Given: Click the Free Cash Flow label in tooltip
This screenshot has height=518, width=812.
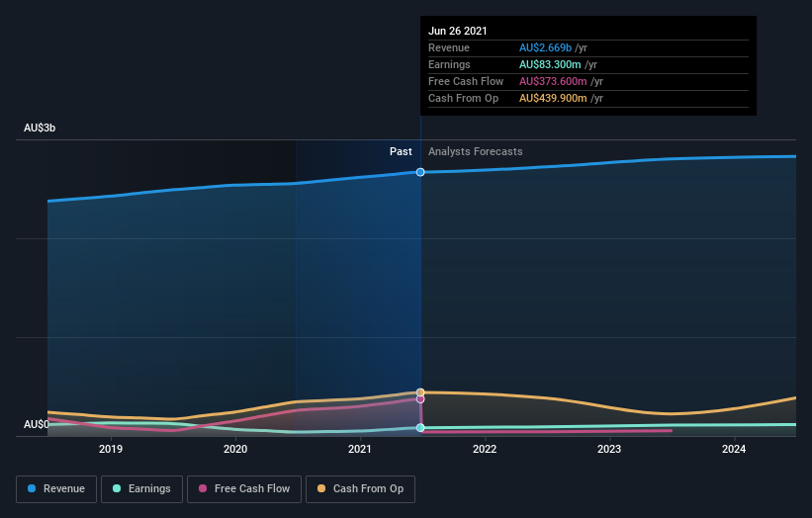Looking at the screenshot, I should pyautogui.click(x=466, y=81).
